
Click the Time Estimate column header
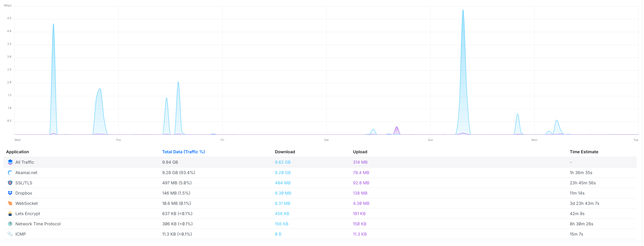tap(584, 152)
